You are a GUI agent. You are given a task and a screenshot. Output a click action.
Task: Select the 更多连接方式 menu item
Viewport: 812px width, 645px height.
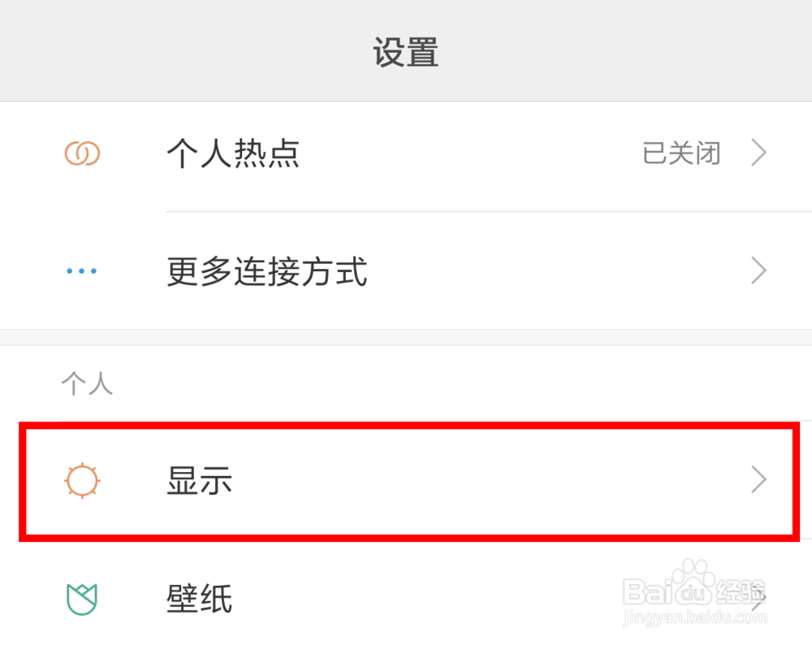[x=267, y=271]
